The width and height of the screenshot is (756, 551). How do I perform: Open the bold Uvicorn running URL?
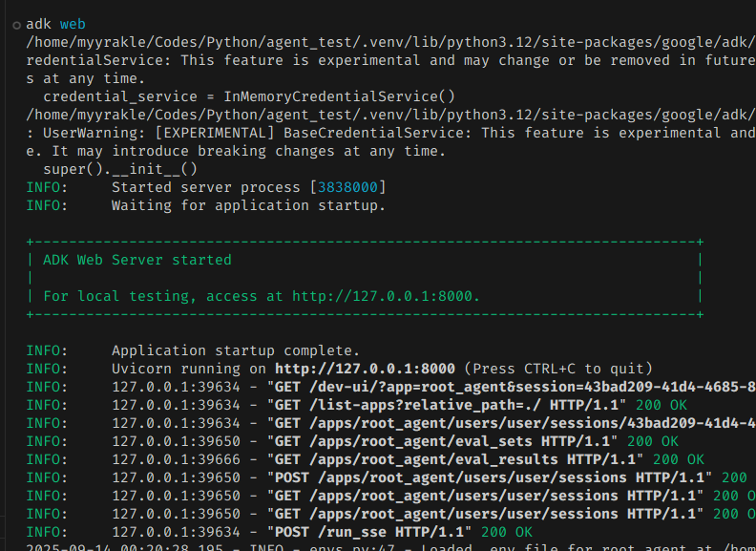[367, 369]
